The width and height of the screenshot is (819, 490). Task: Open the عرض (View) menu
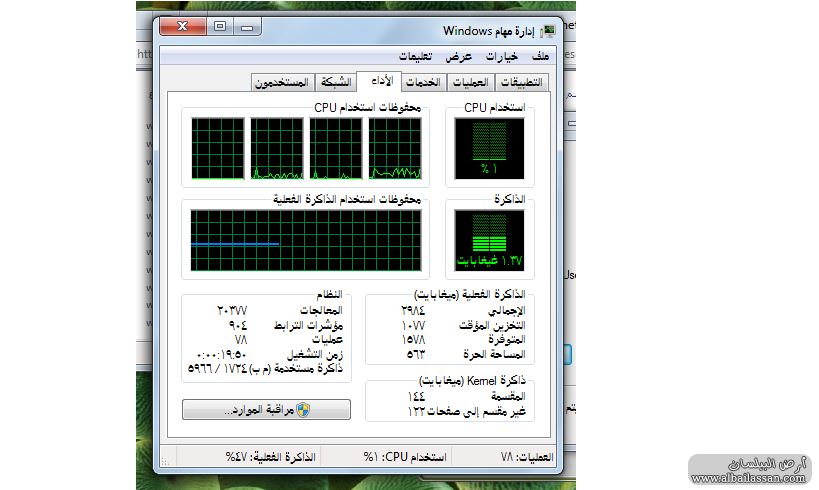click(458, 56)
